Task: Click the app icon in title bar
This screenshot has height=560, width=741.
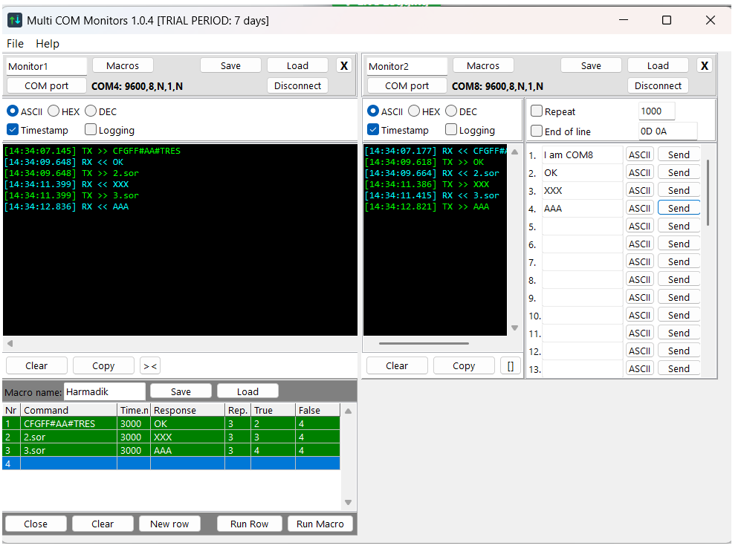Action: 15,20
